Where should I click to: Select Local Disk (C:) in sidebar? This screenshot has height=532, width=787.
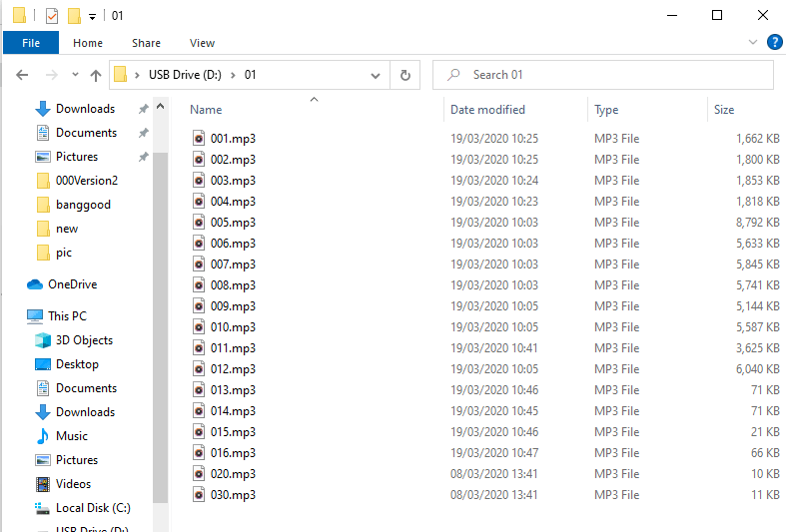click(x=92, y=508)
